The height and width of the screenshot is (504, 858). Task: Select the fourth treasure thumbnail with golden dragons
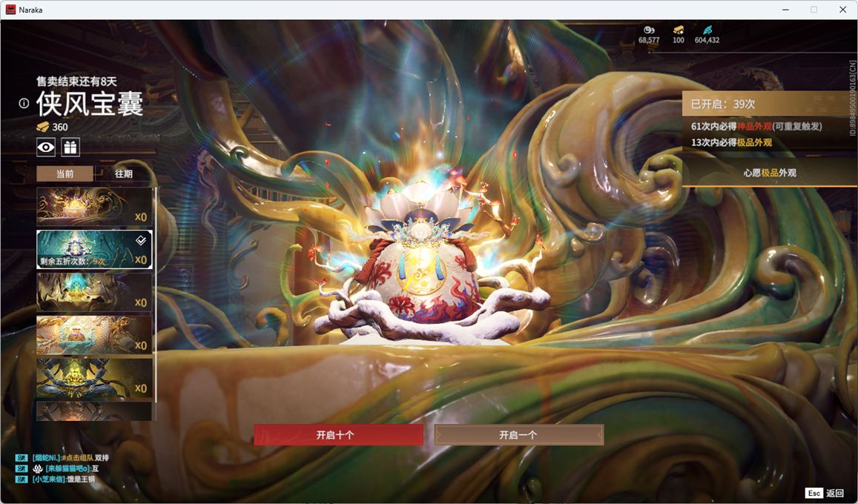coord(94,334)
